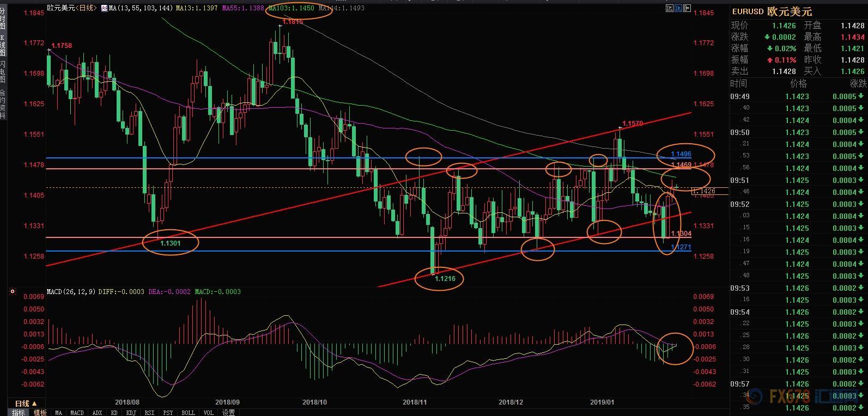
Task: Click the first chart-range icon at top right
Action: (669, 8)
